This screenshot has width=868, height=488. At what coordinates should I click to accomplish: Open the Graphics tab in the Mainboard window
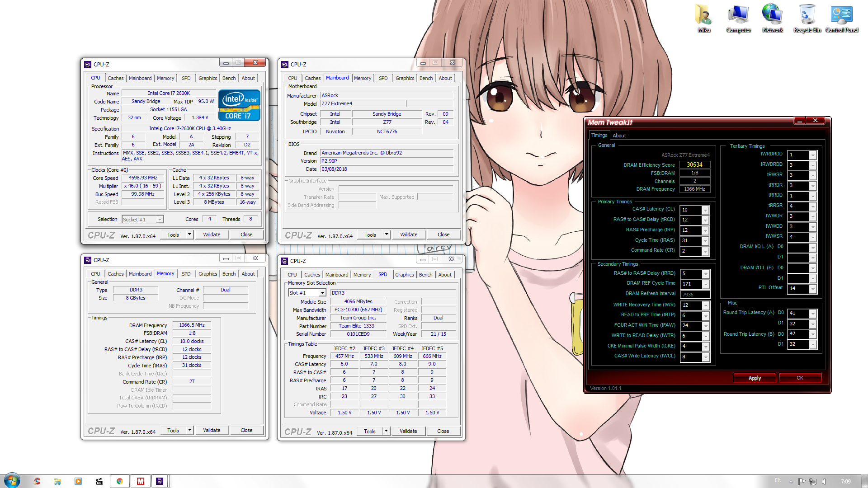(x=405, y=78)
